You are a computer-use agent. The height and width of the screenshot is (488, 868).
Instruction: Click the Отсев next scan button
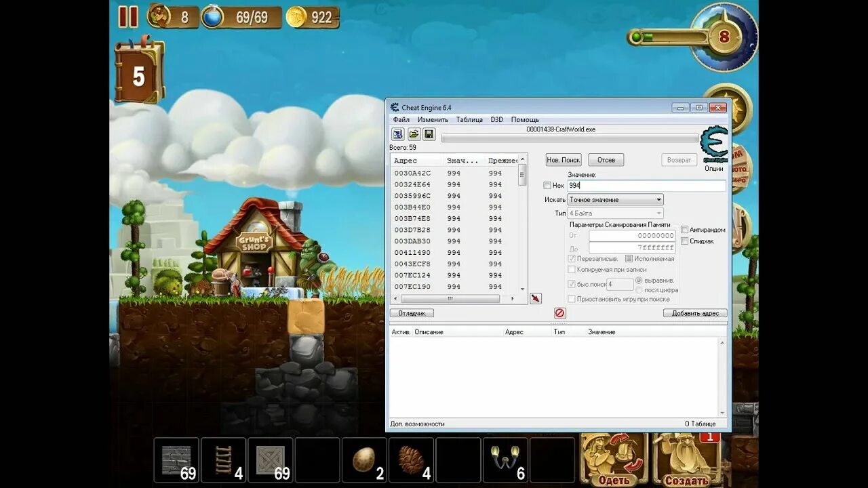[606, 160]
